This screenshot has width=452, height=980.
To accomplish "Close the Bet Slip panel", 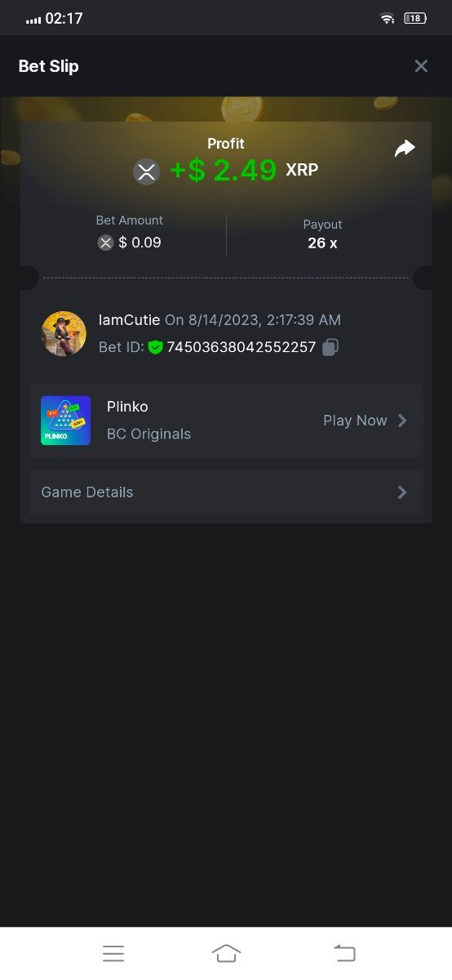I will 421,66.
